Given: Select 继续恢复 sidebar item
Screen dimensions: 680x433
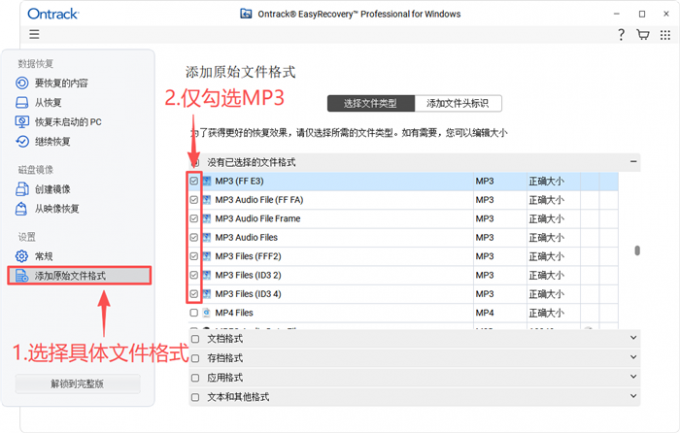Looking at the screenshot, I should pos(52,141).
